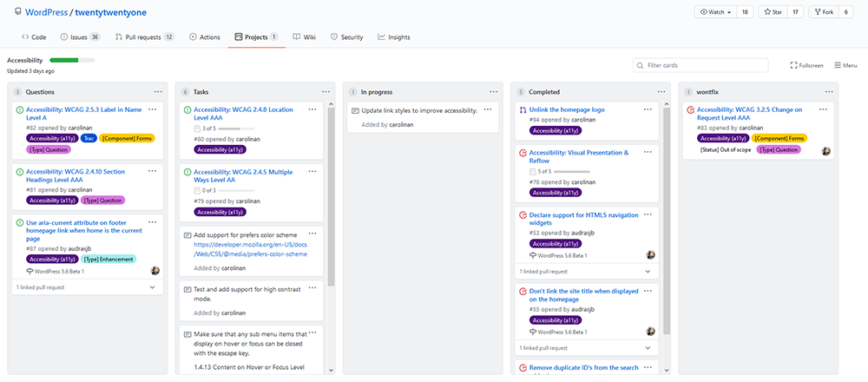Click the Projects tab board icon
The height and width of the screenshot is (382, 868).
(x=239, y=37)
